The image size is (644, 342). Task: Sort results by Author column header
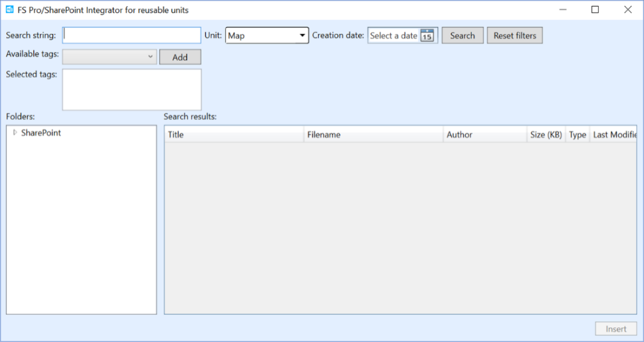click(x=485, y=134)
